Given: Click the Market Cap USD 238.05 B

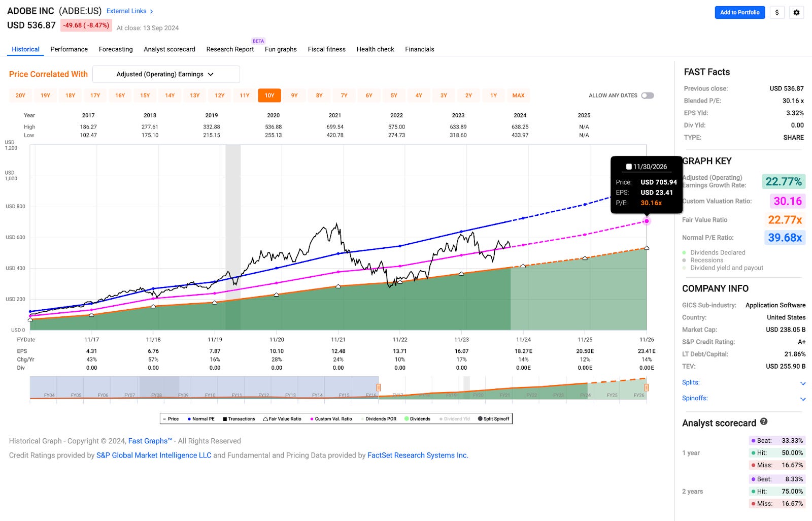Looking at the screenshot, I should click(786, 330).
